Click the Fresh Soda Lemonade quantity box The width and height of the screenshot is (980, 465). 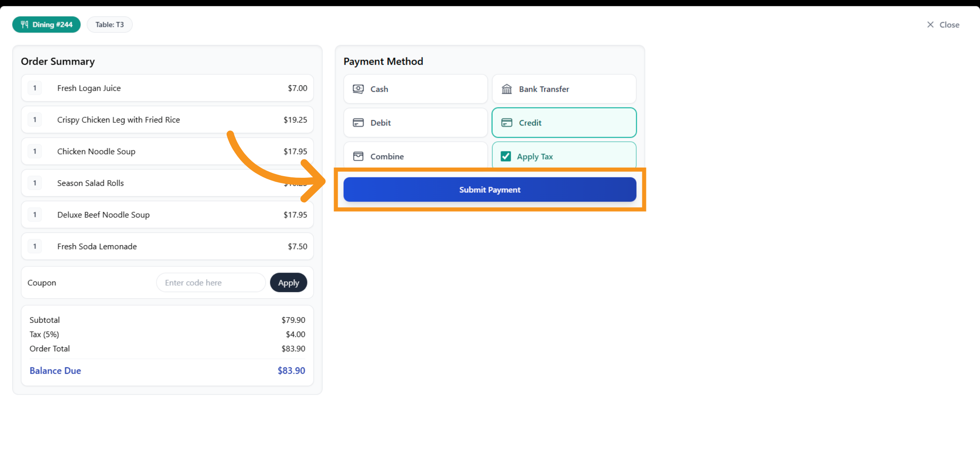coord(35,246)
